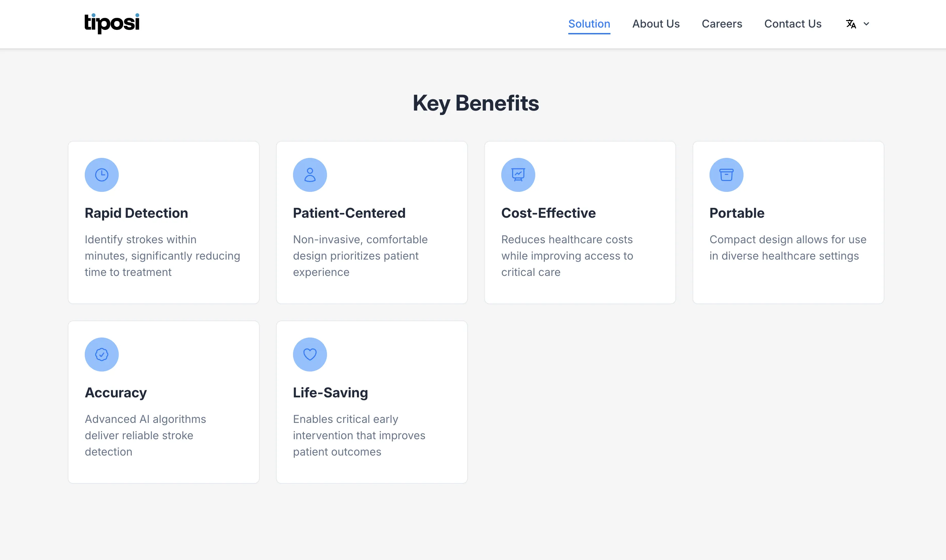
Task: Expand the language selector chevron
Action: click(866, 24)
